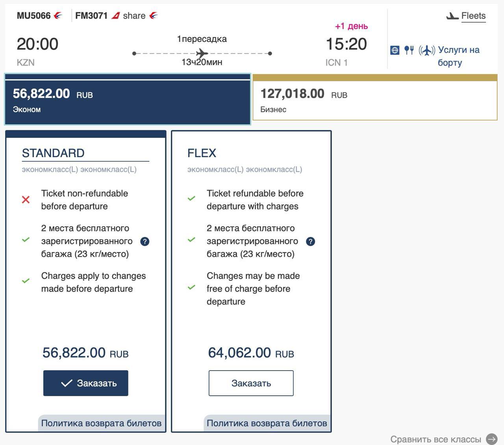This screenshot has height=445, width=504.
Task: Click the Fleets airplane icon
Action: (452, 16)
